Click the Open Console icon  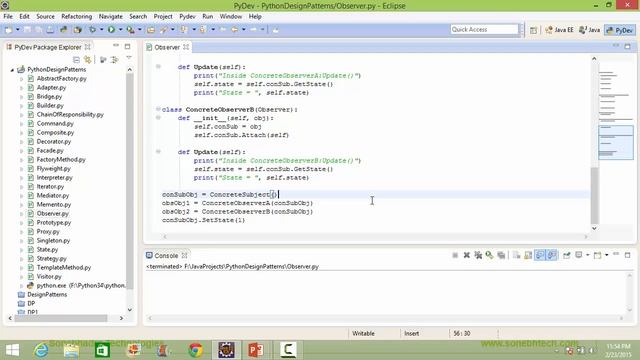[598, 256]
